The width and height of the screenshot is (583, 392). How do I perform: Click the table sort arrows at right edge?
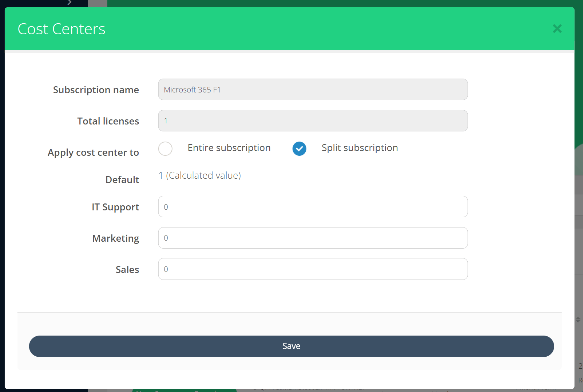578,320
